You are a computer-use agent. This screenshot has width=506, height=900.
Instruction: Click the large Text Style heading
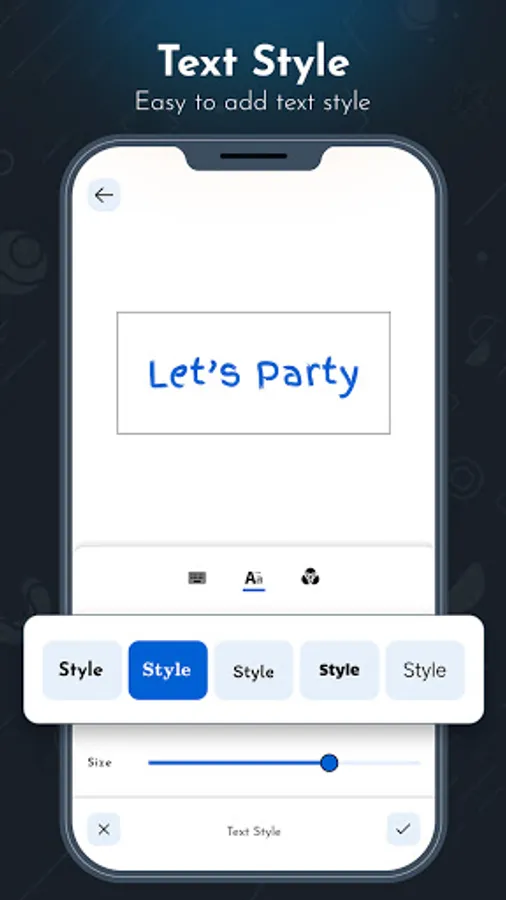[253, 61]
